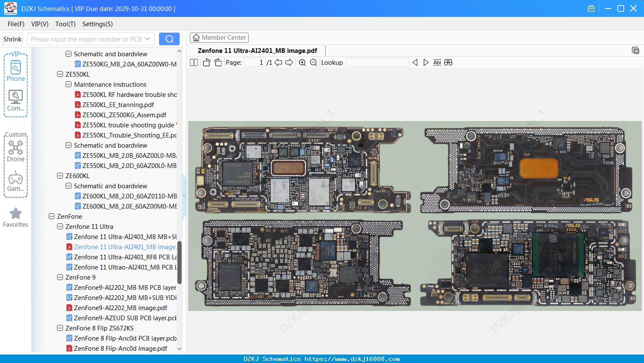The image size is (644, 363).
Task: Open ZE550KL_MB_2.0B_60AZ00L0 boardview
Action: 126,155
